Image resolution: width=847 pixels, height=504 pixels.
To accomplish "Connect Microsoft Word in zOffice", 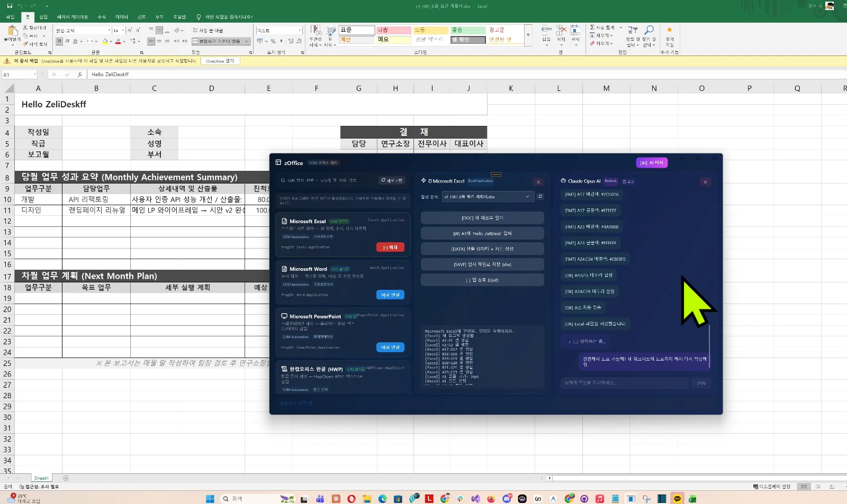I will (x=390, y=295).
